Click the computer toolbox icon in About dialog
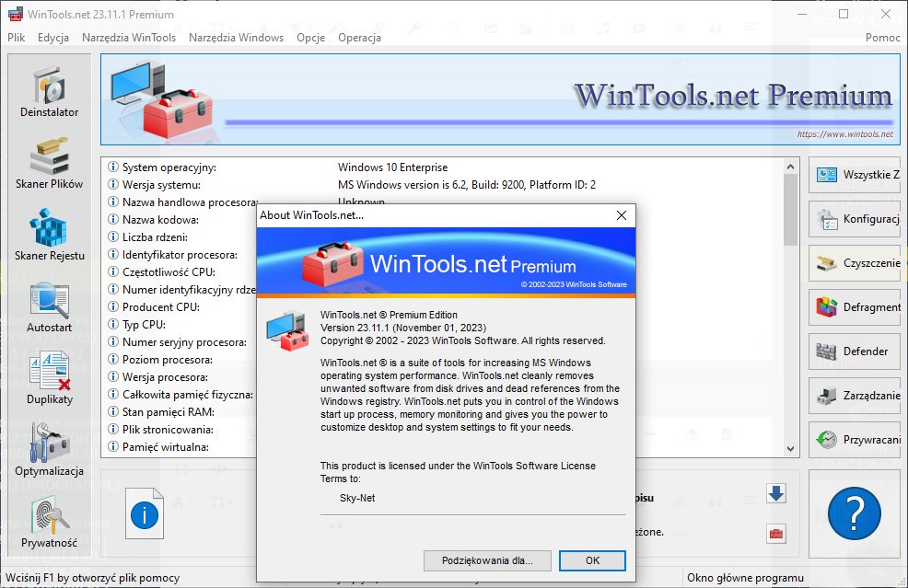Image resolution: width=908 pixels, height=588 pixels. pyautogui.click(x=288, y=330)
